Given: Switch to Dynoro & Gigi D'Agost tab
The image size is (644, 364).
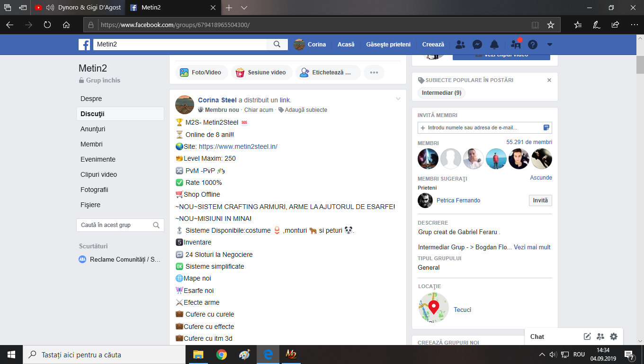Looking at the screenshot, I should [x=78, y=8].
